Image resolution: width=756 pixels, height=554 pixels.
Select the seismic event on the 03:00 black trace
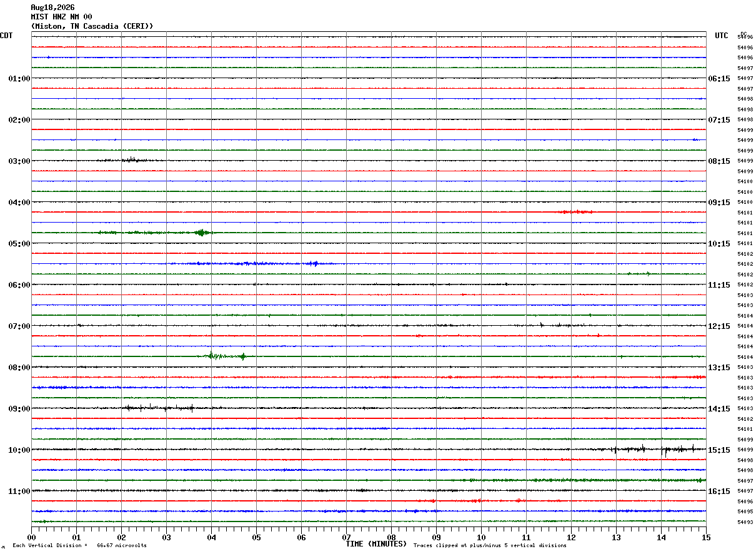click(131, 160)
